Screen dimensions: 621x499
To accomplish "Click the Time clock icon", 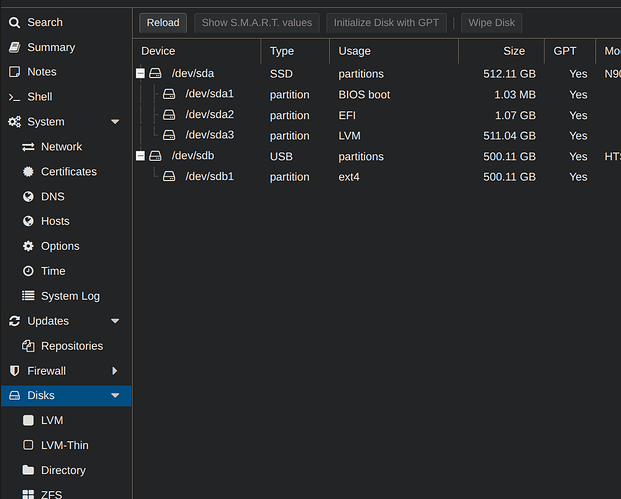I will (x=28, y=271).
